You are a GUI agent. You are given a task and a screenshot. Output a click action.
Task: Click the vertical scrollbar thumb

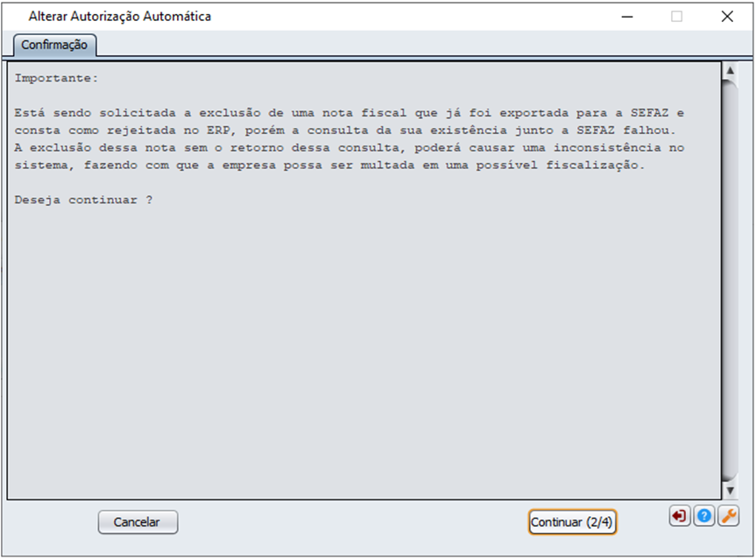(x=730, y=279)
